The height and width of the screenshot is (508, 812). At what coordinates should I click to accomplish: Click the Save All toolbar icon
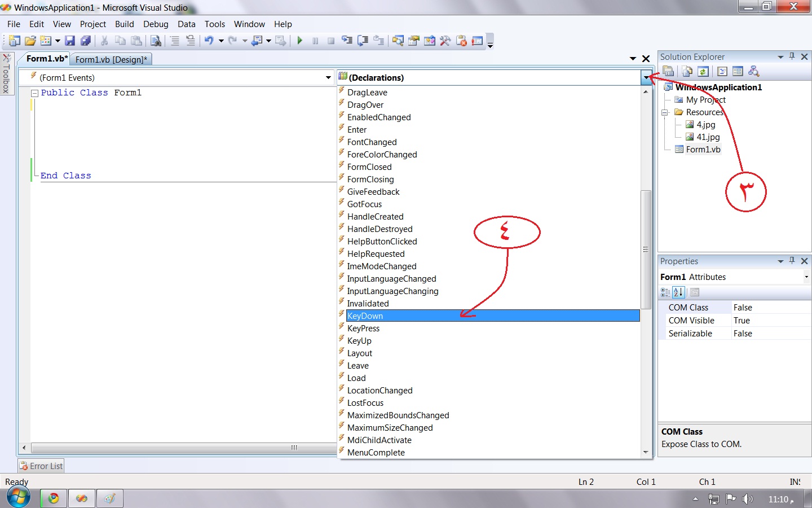pyautogui.click(x=86, y=41)
